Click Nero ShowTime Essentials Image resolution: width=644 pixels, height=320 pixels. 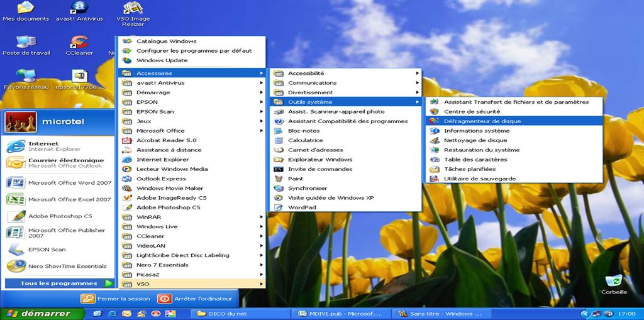[x=58, y=266]
